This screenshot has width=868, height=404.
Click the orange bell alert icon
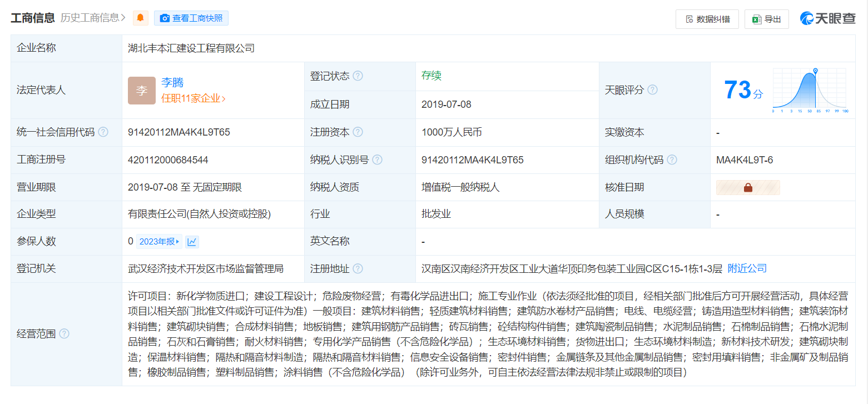[x=141, y=18]
